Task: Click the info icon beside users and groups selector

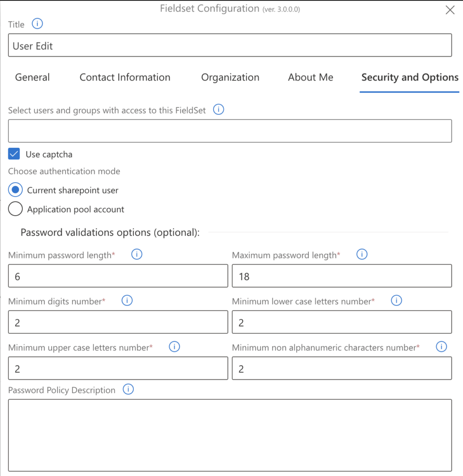Action: tap(218, 109)
